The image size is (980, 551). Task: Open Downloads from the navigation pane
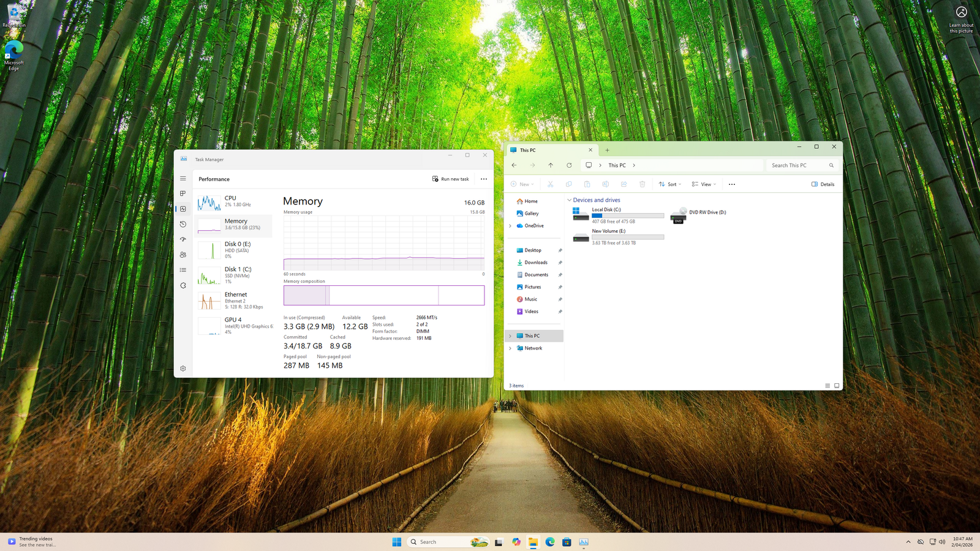[x=535, y=263]
